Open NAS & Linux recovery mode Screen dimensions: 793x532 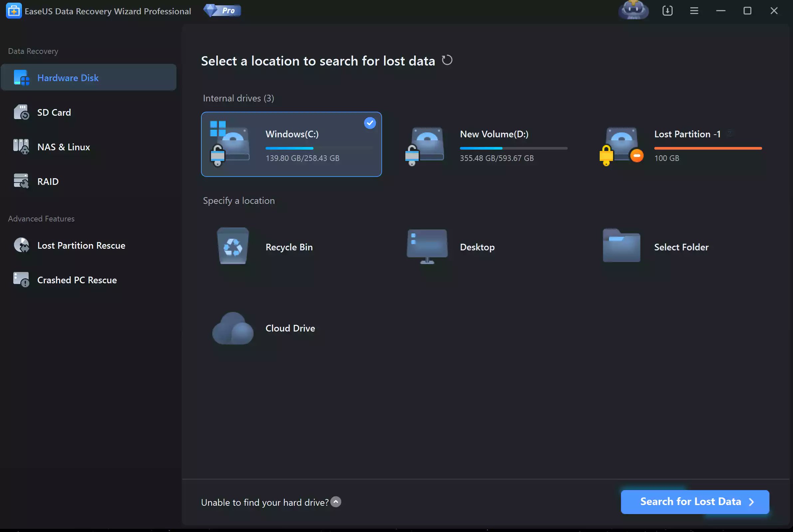tap(63, 147)
